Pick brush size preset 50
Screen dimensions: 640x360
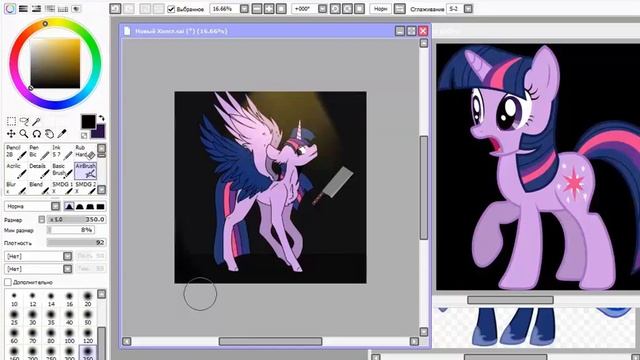88,317
